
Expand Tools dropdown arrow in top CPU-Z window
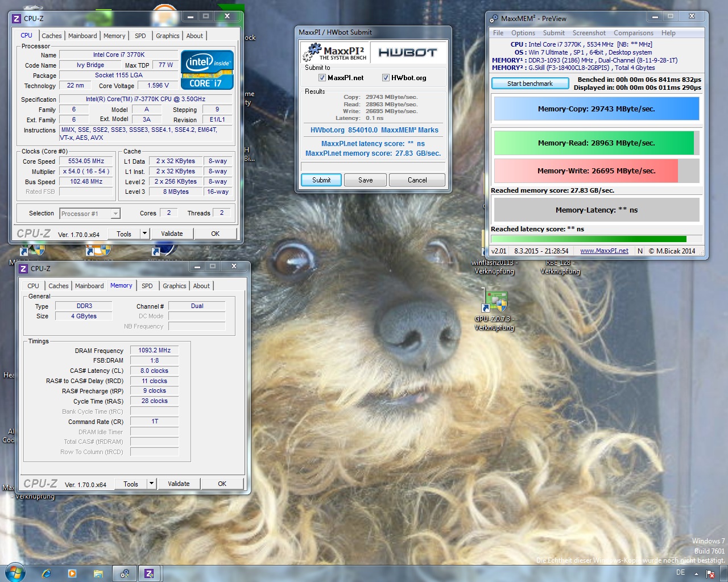click(x=144, y=234)
